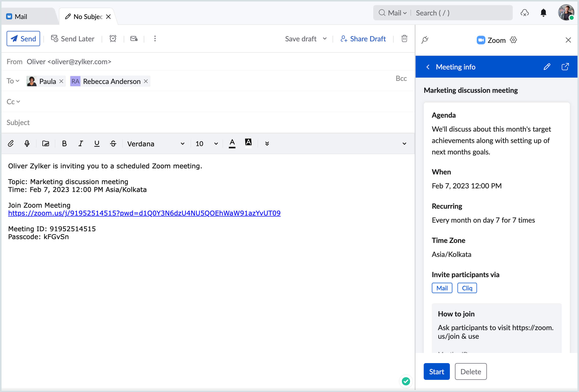
Task: Insert an inline image
Action: click(46, 144)
